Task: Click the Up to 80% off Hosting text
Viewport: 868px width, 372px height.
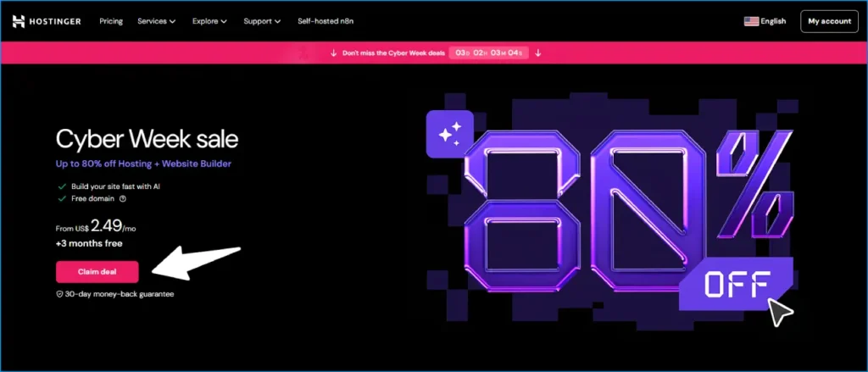Action: pyautogui.click(x=143, y=164)
